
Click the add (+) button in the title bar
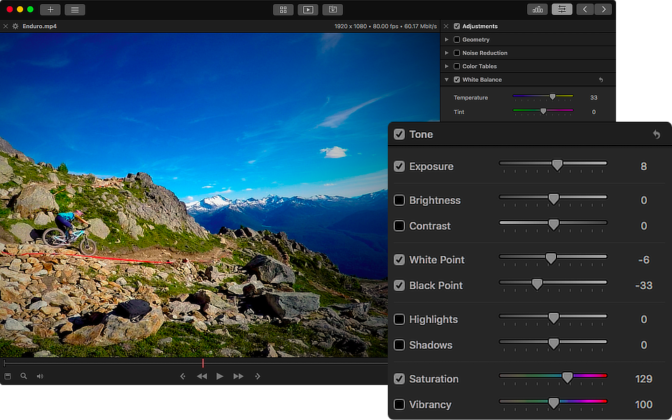tap(50, 9)
